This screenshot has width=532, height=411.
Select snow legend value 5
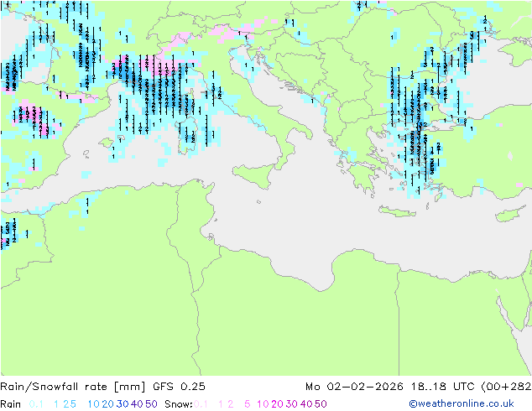tap(248, 404)
